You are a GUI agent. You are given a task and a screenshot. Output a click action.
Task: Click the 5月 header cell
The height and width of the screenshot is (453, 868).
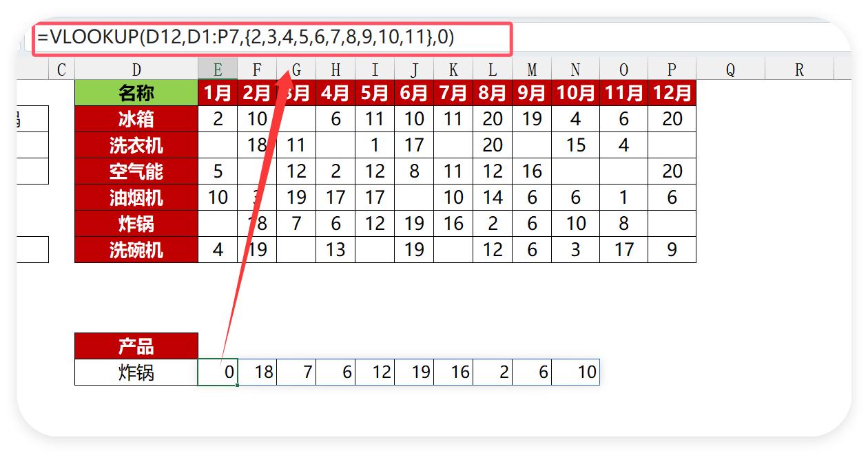[375, 93]
